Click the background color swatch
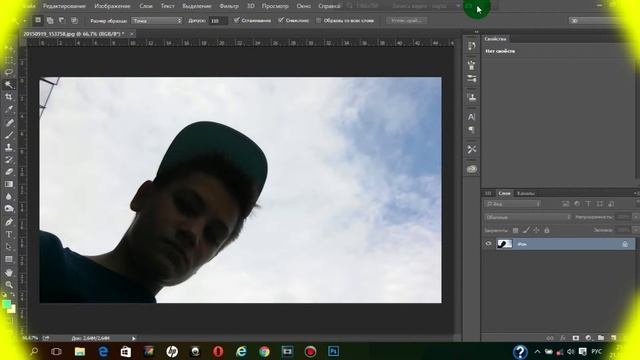This screenshot has width=640, height=360. 13,310
